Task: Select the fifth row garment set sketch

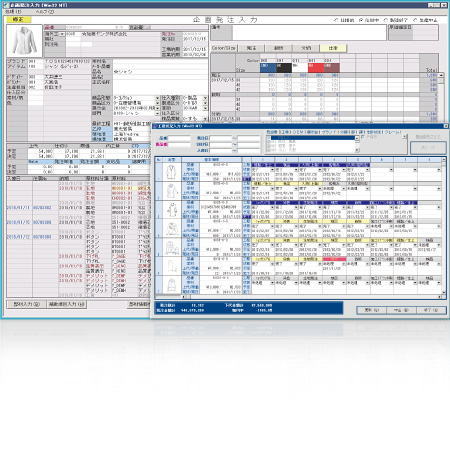Action: 171,248
